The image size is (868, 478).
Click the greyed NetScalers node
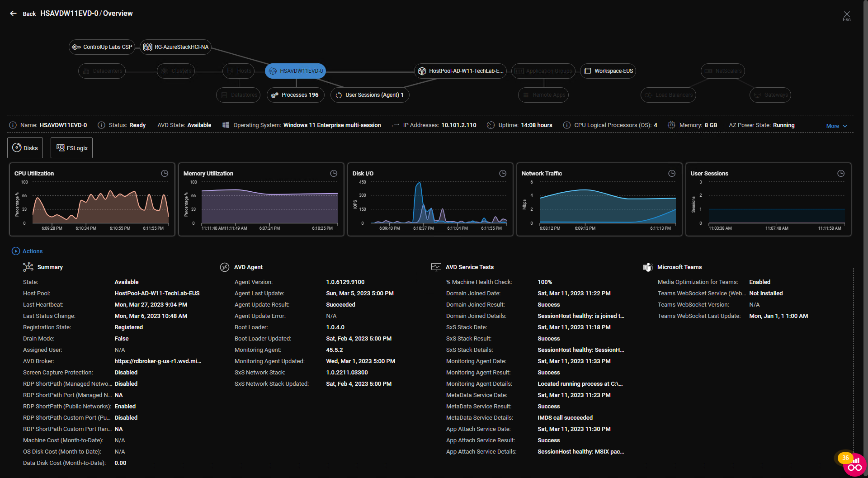coord(723,71)
